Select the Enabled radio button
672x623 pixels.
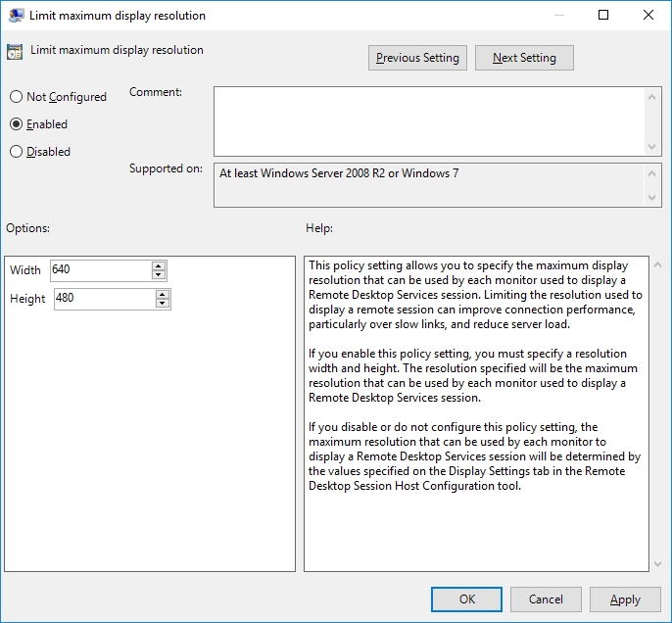16,124
